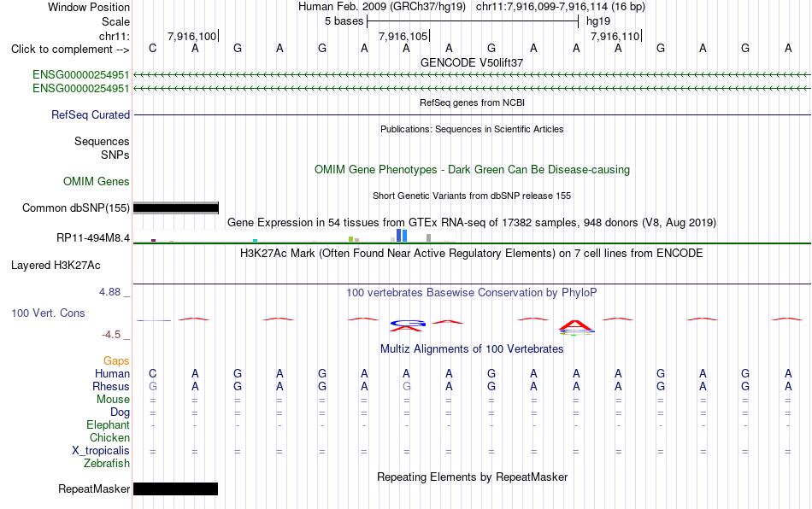Click the Common dbSNP(155) variant block

pos(176,208)
